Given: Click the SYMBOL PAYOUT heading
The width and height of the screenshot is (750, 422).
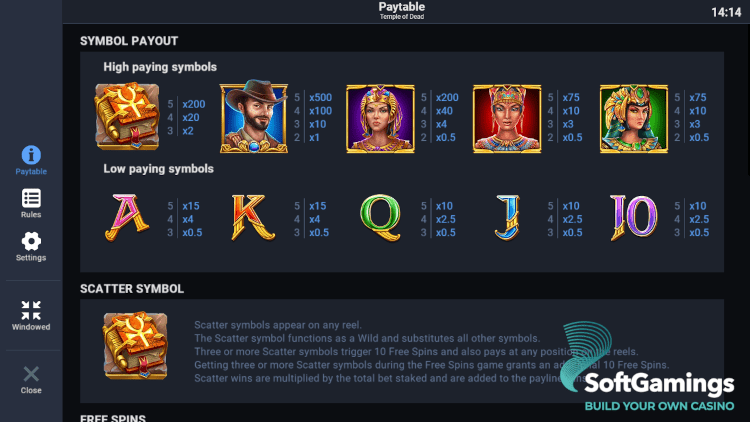Looking at the screenshot, I should pos(129,41).
